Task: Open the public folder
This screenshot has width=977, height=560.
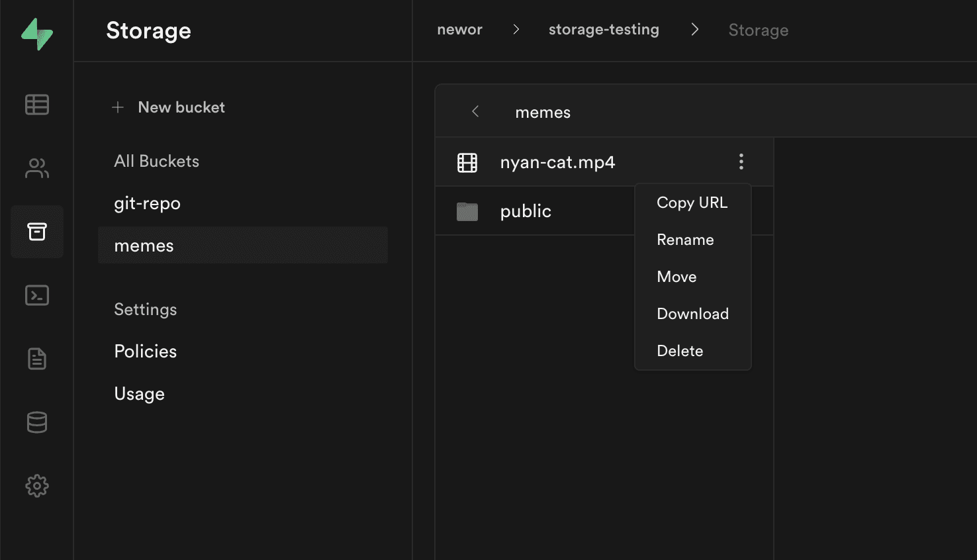Action: click(526, 211)
